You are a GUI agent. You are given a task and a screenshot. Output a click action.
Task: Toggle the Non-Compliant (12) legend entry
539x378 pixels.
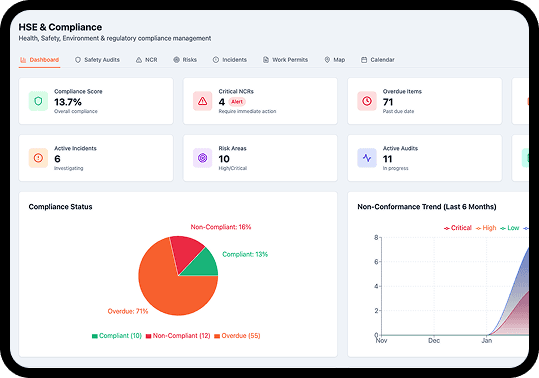coord(178,336)
